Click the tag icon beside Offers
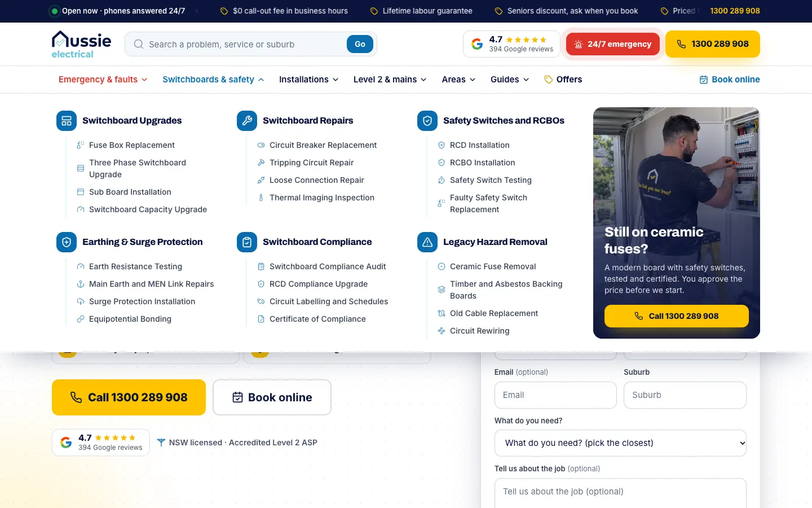Screen dimensions: 812x508 [x=548, y=80]
